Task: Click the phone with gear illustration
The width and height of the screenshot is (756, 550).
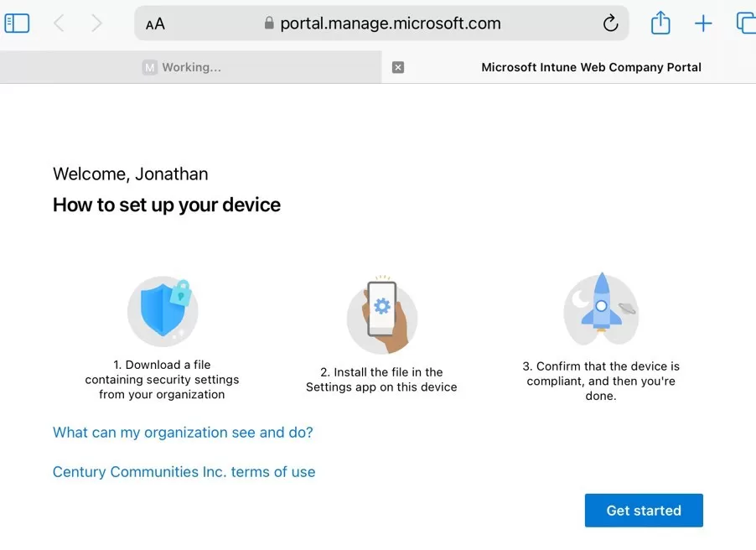Action: [382, 315]
